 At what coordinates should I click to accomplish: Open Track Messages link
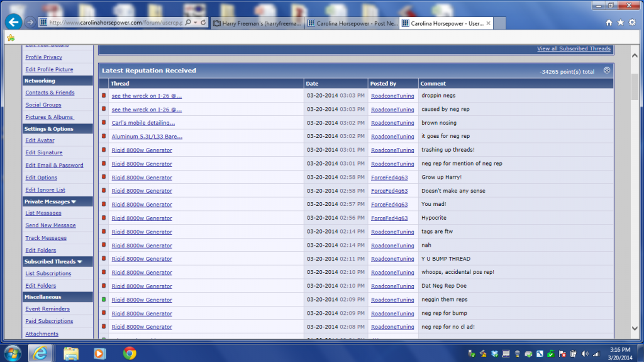[45, 238]
